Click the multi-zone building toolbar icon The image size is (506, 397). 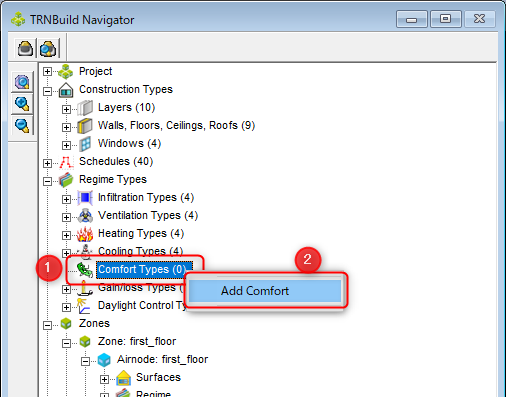click(x=49, y=49)
